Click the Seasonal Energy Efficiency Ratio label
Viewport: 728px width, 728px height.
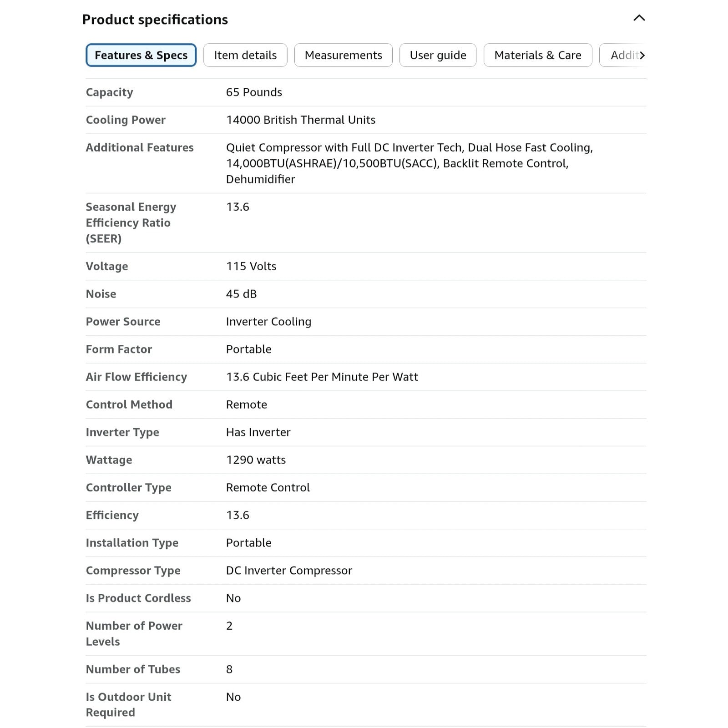(x=131, y=222)
